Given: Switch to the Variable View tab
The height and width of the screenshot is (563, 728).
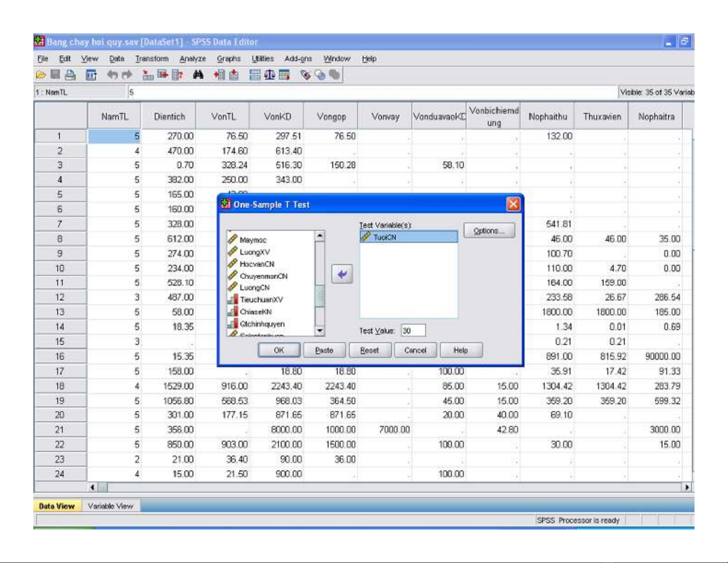Looking at the screenshot, I should (x=110, y=506).
